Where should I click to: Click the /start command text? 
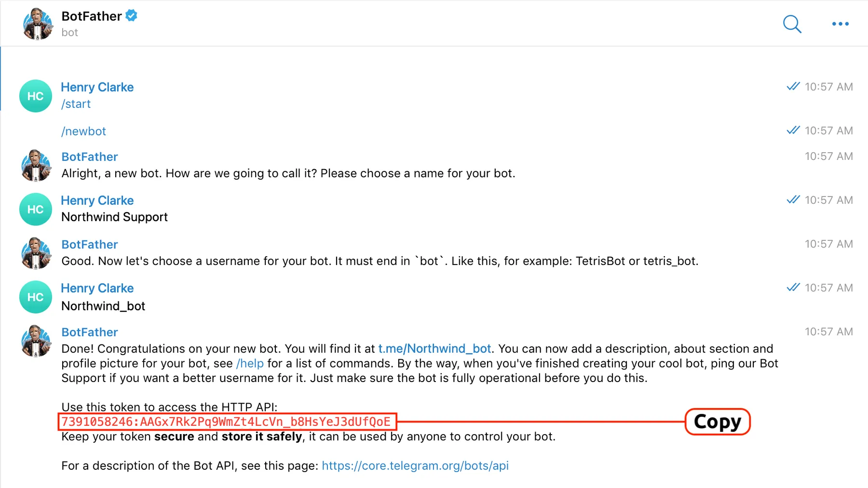(76, 104)
